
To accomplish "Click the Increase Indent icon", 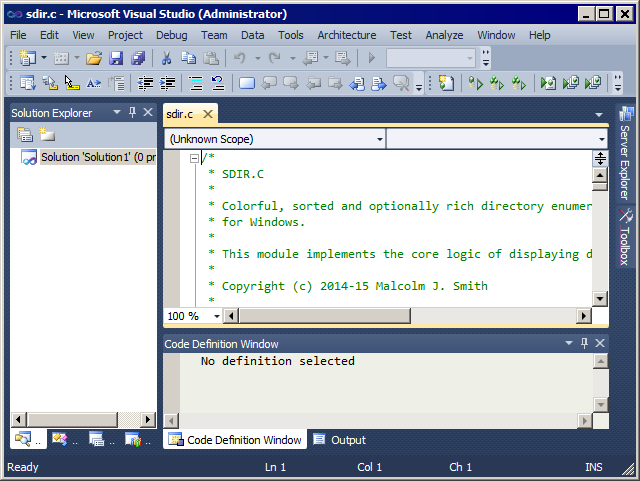I will coord(167,84).
